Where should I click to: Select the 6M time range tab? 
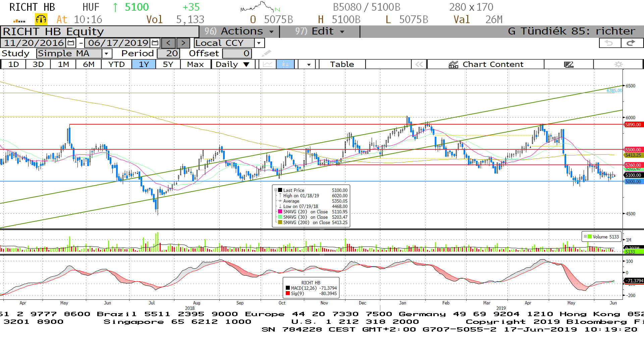(89, 64)
